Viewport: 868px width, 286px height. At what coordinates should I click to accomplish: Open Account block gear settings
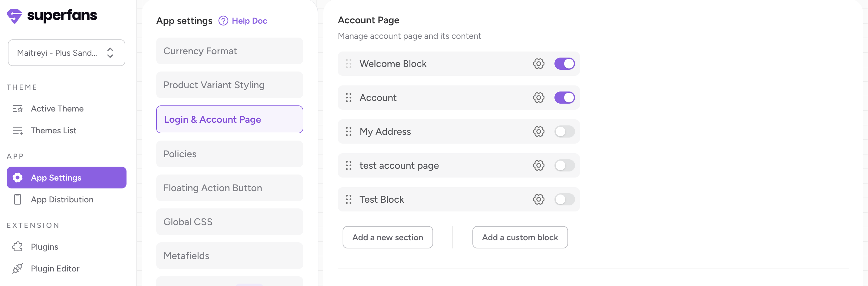click(538, 98)
